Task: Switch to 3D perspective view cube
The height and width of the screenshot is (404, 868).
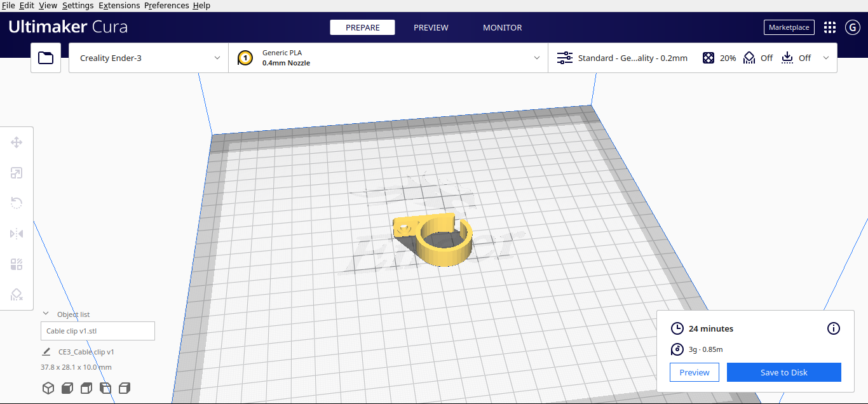Action: pyautogui.click(x=48, y=388)
